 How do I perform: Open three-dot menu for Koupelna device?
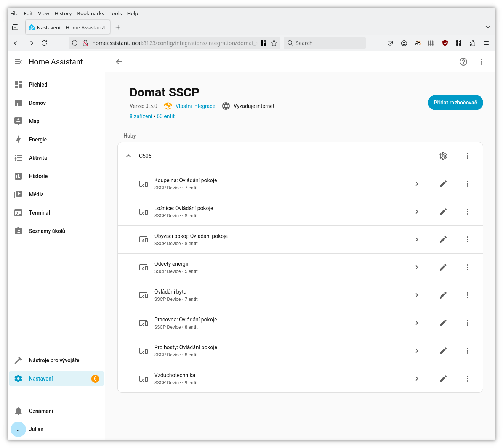click(x=468, y=184)
